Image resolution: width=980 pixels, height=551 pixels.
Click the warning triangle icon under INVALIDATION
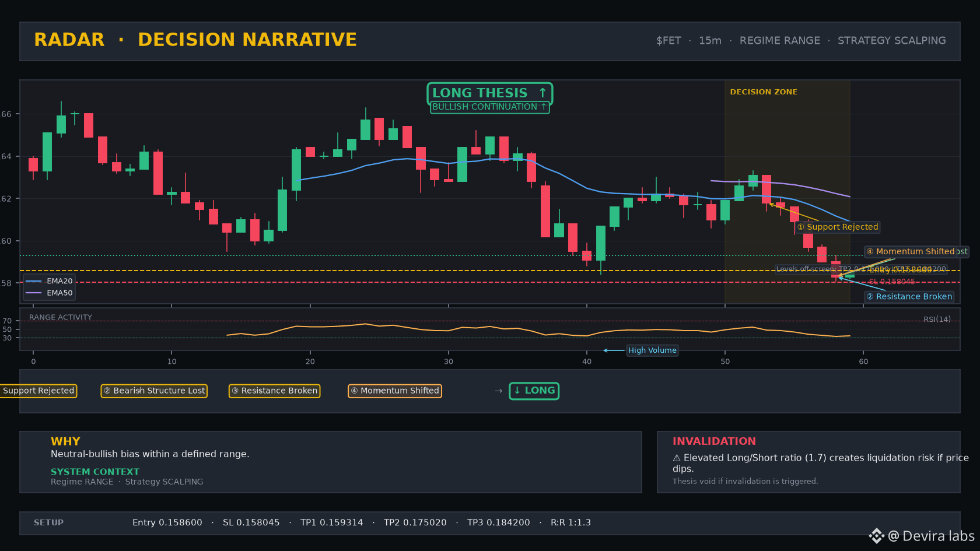(x=677, y=458)
